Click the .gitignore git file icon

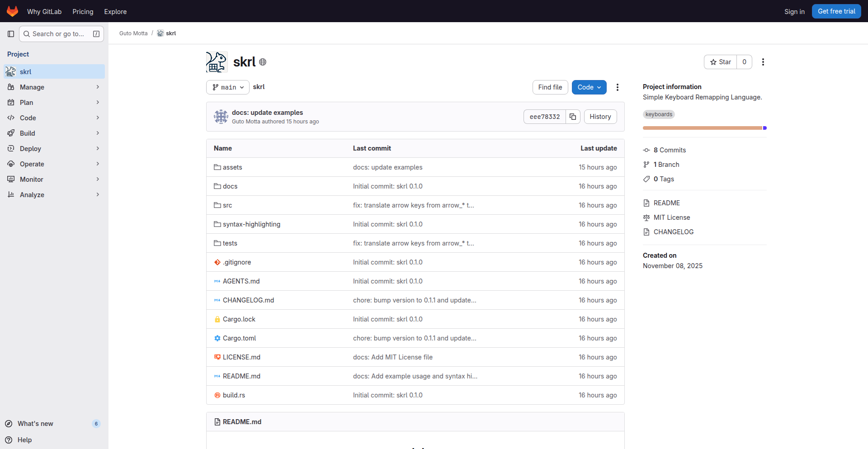coord(217,262)
